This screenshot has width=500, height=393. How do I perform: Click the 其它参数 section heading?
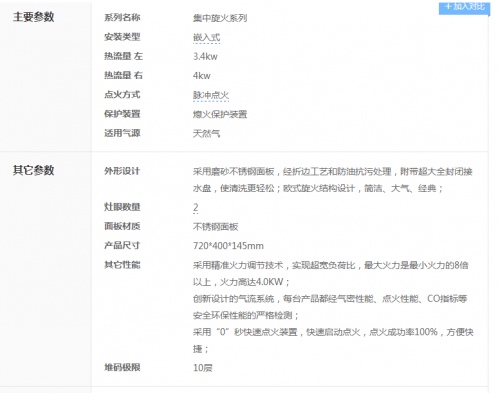coord(34,170)
